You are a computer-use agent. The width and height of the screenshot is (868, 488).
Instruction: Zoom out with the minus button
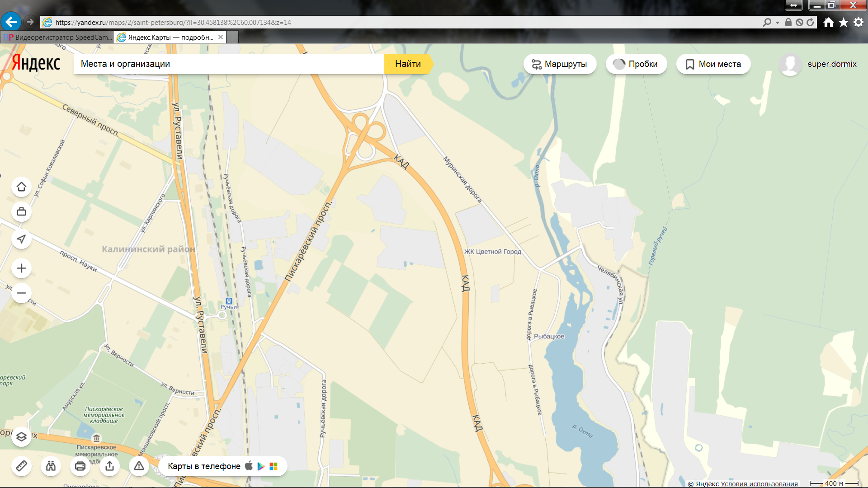click(21, 293)
